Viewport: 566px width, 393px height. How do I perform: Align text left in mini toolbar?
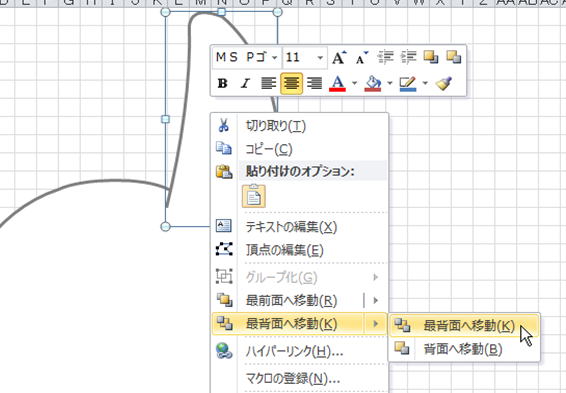pos(268,83)
